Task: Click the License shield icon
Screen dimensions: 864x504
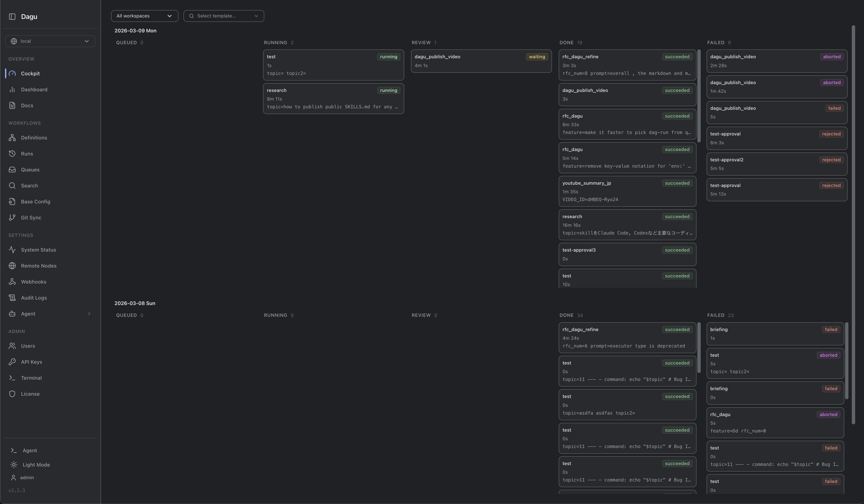Action: pyautogui.click(x=12, y=394)
